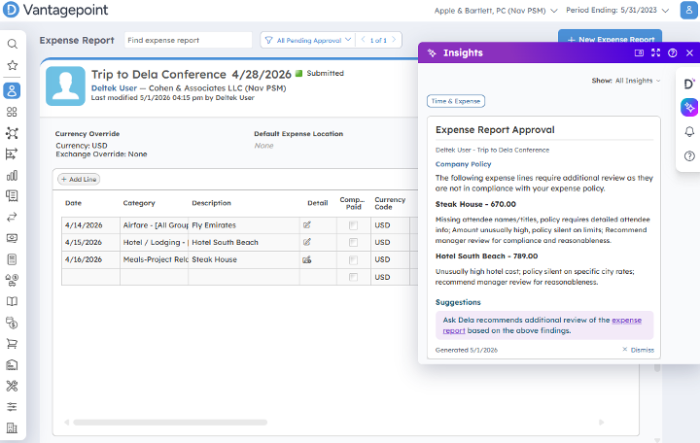This screenshot has height=443, width=700.
Task: Open the connected nodes icon in sidebar
Action: pyautogui.click(x=12, y=133)
